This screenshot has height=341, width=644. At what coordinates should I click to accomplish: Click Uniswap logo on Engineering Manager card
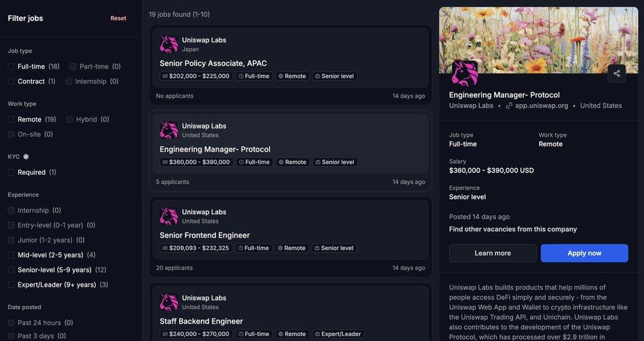(x=168, y=131)
